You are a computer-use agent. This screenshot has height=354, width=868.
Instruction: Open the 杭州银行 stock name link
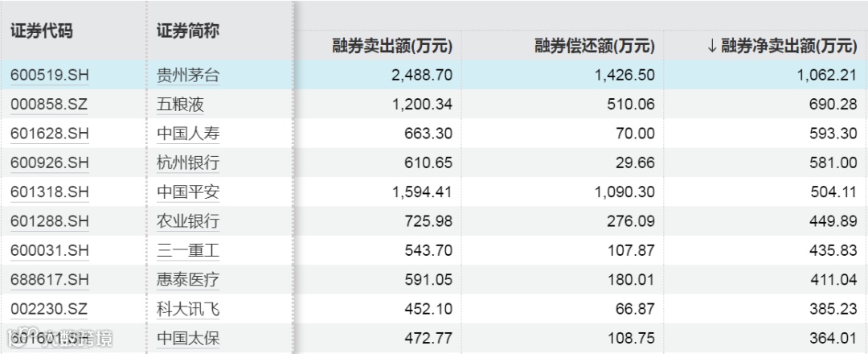pos(188,163)
